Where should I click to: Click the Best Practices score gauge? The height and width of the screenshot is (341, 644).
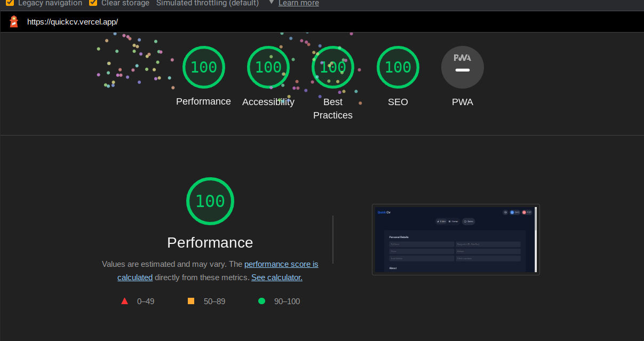click(x=332, y=67)
